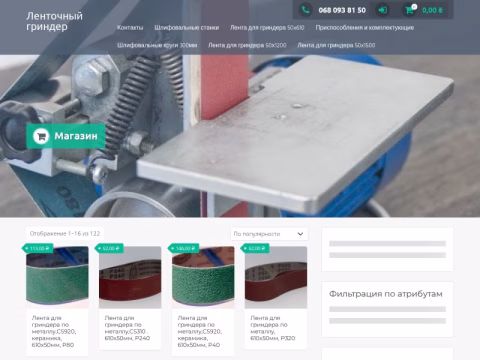The image size is (480, 360).
Task: Open the login icon in the header
Action: [x=382, y=10]
